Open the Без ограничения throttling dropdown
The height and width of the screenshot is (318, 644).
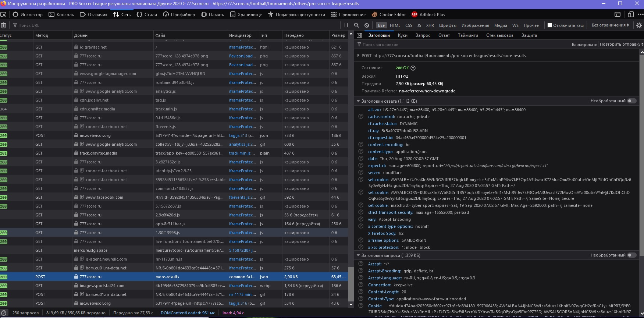tap(610, 25)
